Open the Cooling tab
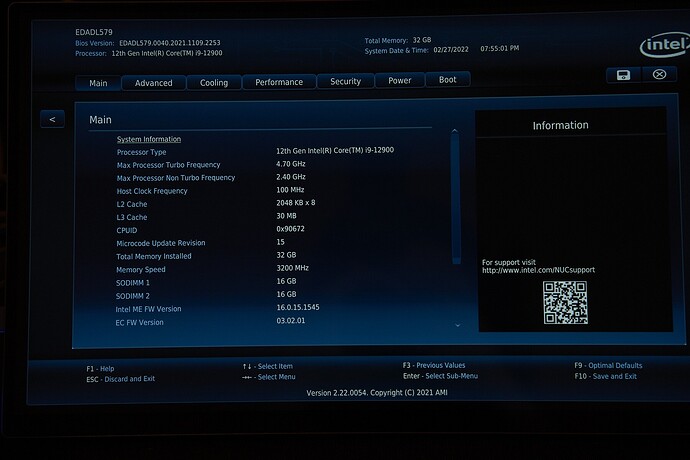690x460 pixels. 214,83
